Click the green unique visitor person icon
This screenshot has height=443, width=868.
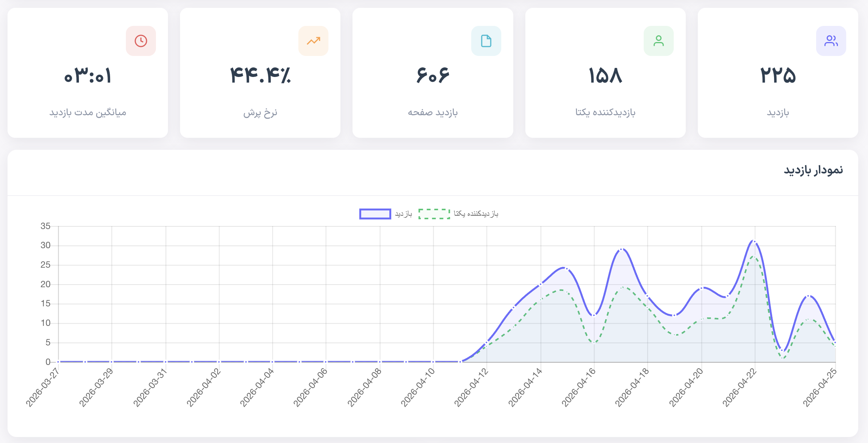coord(659,41)
